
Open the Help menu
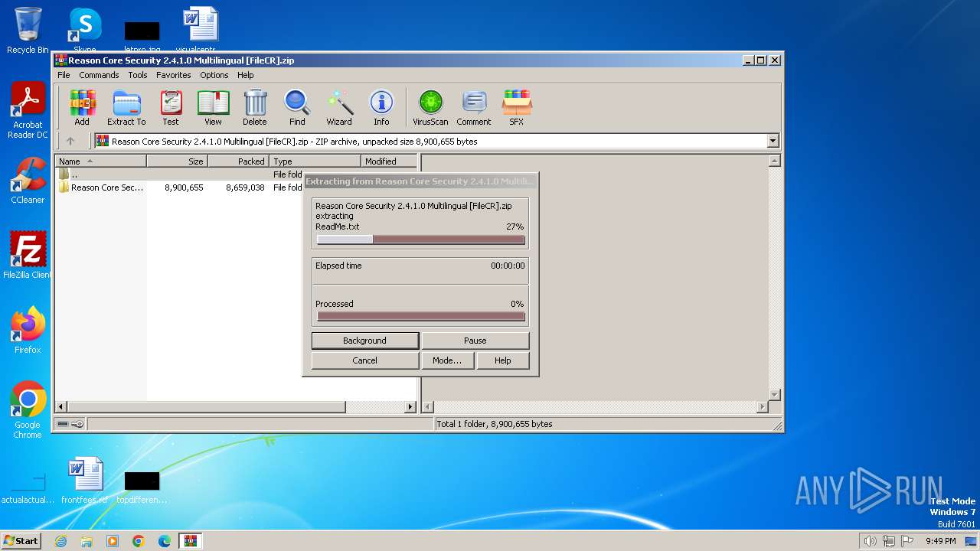coord(245,75)
